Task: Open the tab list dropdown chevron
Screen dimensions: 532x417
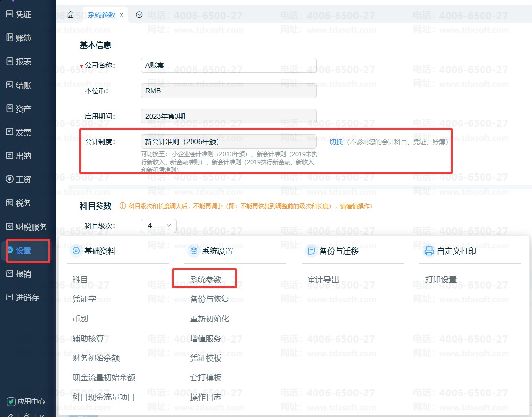Action: (x=139, y=15)
